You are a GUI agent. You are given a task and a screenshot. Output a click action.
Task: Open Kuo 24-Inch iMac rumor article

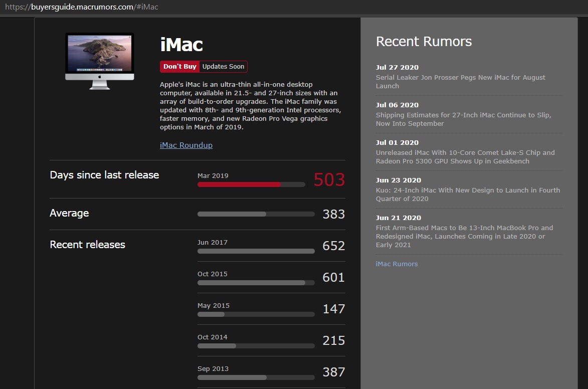click(x=468, y=194)
